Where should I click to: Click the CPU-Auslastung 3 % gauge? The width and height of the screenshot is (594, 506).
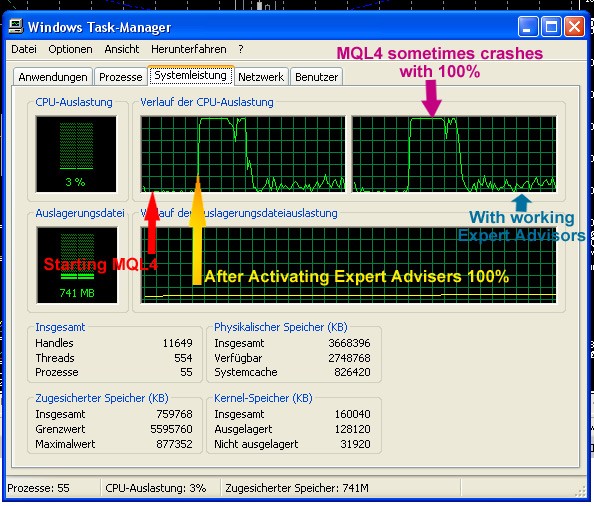point(76,154)
